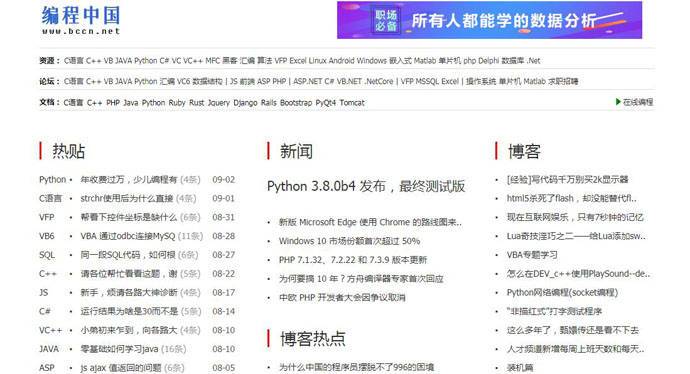690x374 pixels.
Task: Open news 为何要搞 10 年？方舟编译器专家
Action: (x=361, y=279)
